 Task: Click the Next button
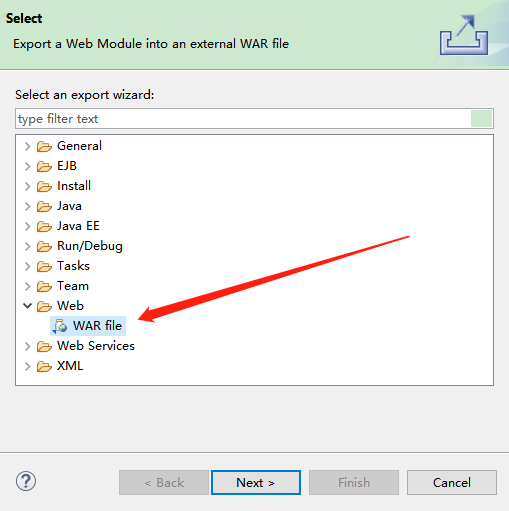pos(256,482)
